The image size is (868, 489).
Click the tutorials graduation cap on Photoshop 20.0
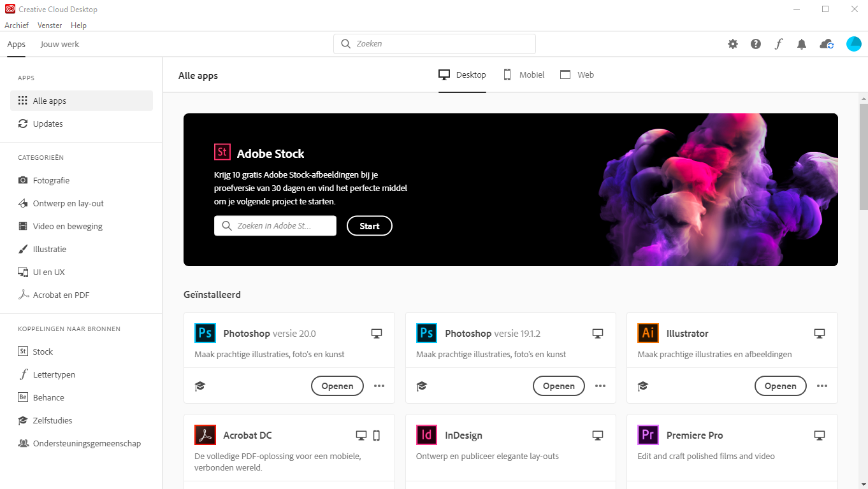coord(200,386)
